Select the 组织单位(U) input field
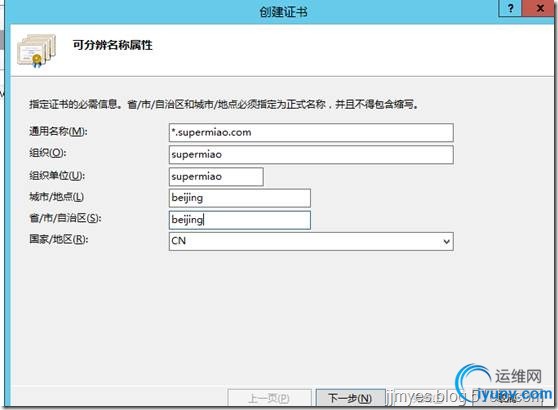 [216, 177]
